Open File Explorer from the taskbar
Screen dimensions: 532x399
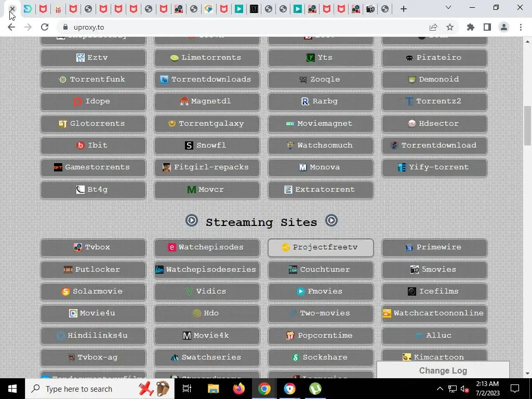tap(214, 389)
